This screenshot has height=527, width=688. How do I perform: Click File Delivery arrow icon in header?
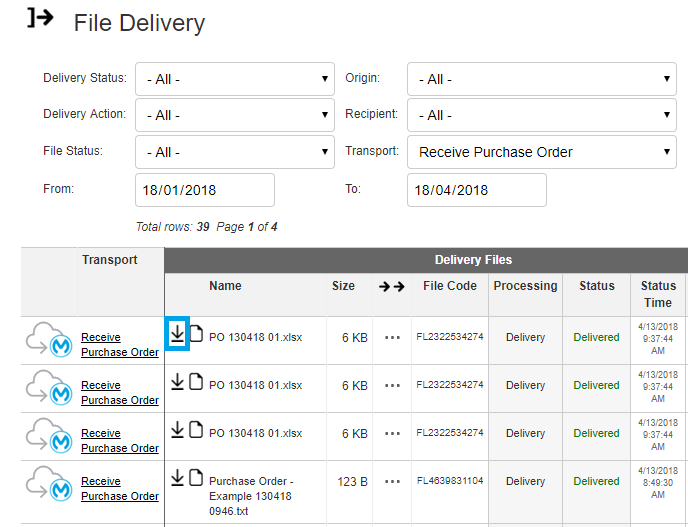click(40, 19)
